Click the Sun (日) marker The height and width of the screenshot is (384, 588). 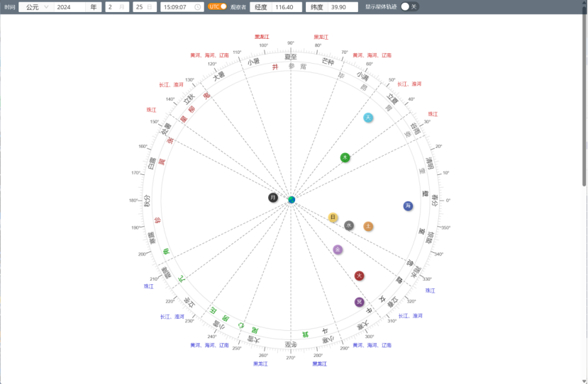(x=333, y=218)
